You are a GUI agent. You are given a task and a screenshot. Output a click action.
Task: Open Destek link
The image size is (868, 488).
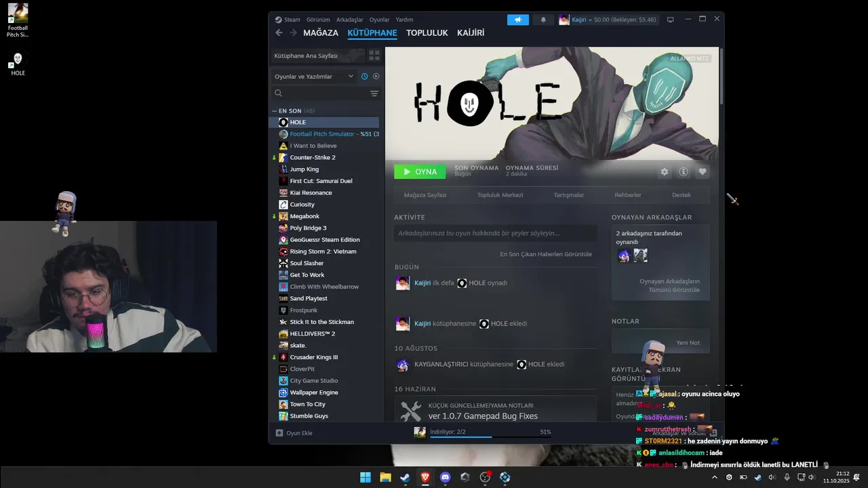[682, 195]
